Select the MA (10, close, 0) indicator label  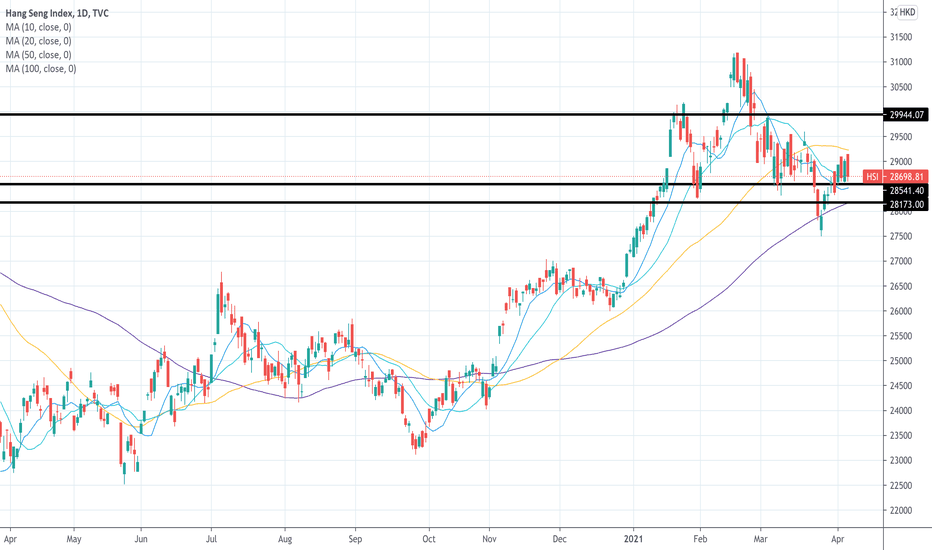pyautogui.click(x=39, y=27)
